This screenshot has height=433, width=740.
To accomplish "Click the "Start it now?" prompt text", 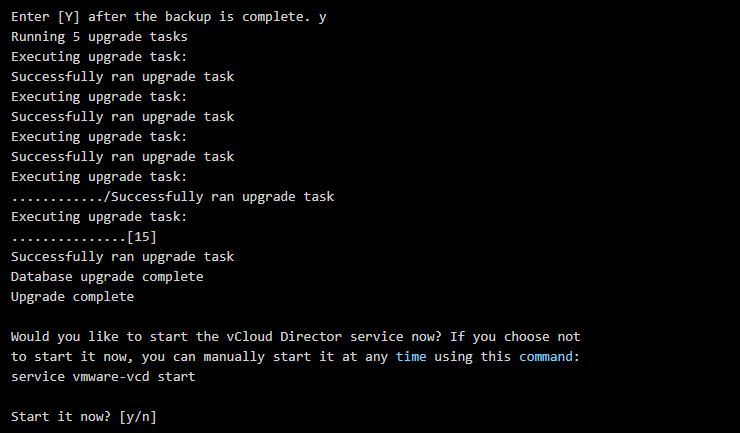I will tap(63, 416).
